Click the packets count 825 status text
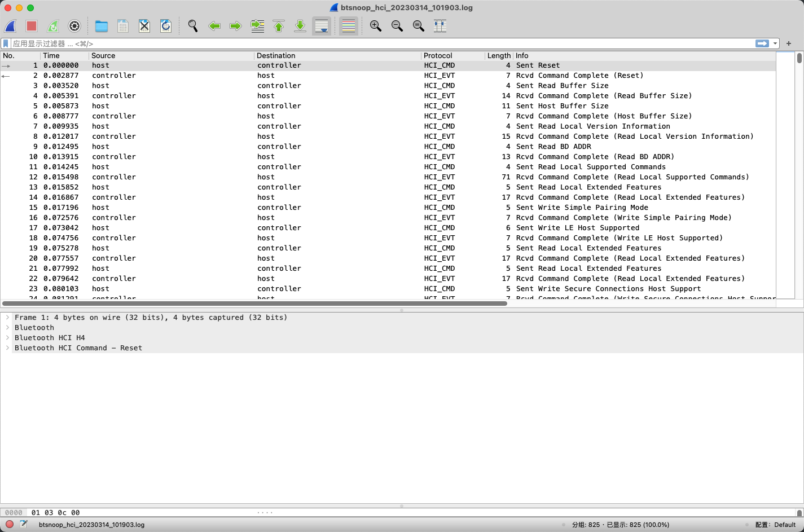The image size is (804, 532). pos(621,525)
